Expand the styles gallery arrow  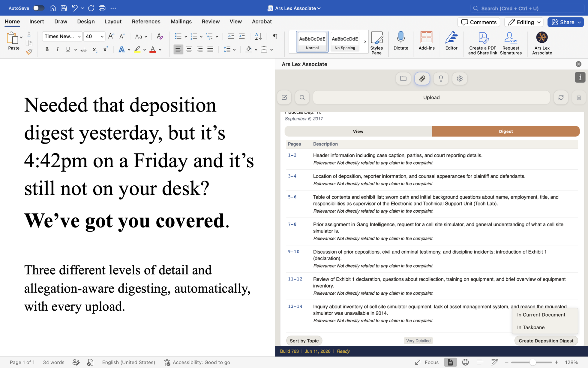click(365, 42)
